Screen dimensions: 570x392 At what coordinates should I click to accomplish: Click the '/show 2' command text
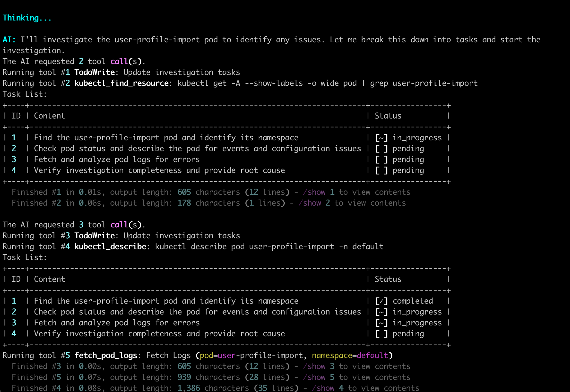(314, 203)
